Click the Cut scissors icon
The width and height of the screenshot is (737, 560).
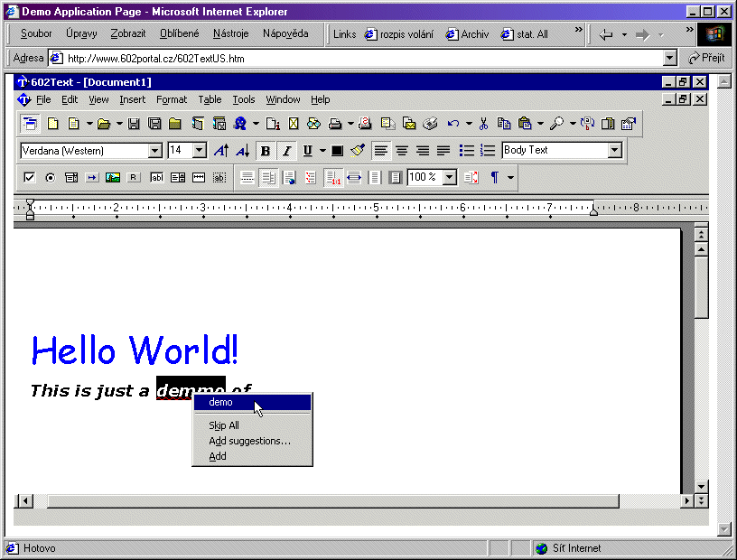483,124
